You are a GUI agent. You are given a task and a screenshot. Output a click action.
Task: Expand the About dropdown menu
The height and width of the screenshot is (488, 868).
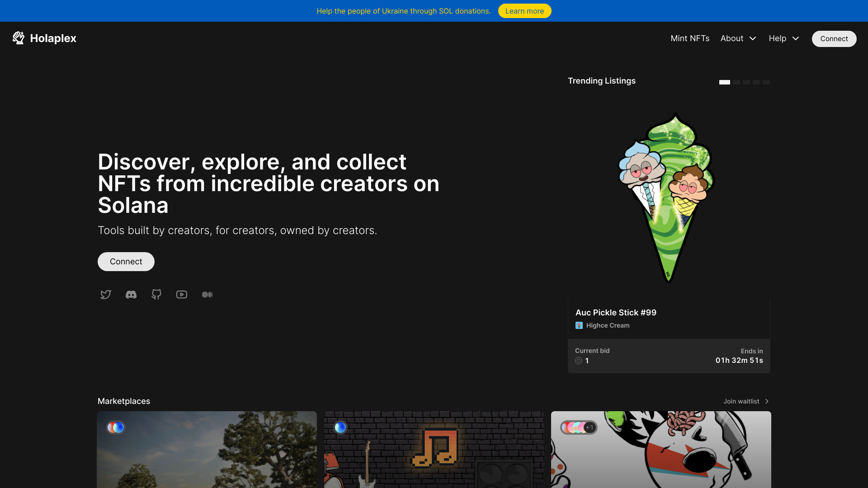[738, 38]
